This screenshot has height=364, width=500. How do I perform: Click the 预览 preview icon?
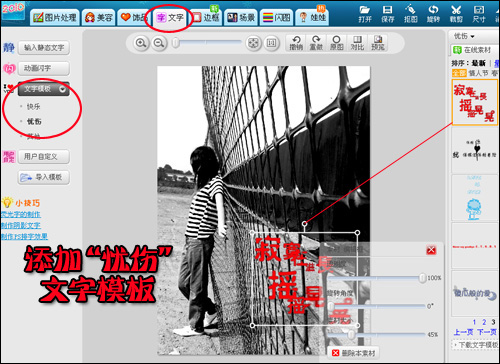click(378, 43)
